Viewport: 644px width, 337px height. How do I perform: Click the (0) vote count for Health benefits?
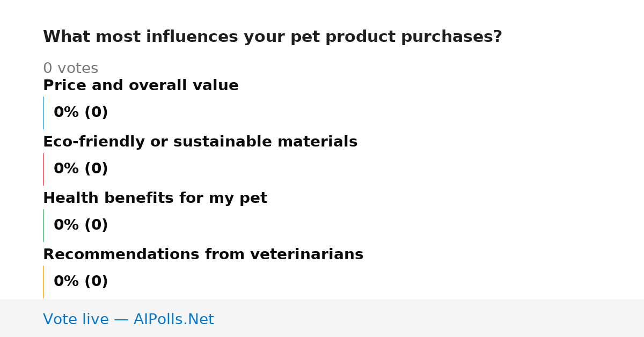pos(96,225)
